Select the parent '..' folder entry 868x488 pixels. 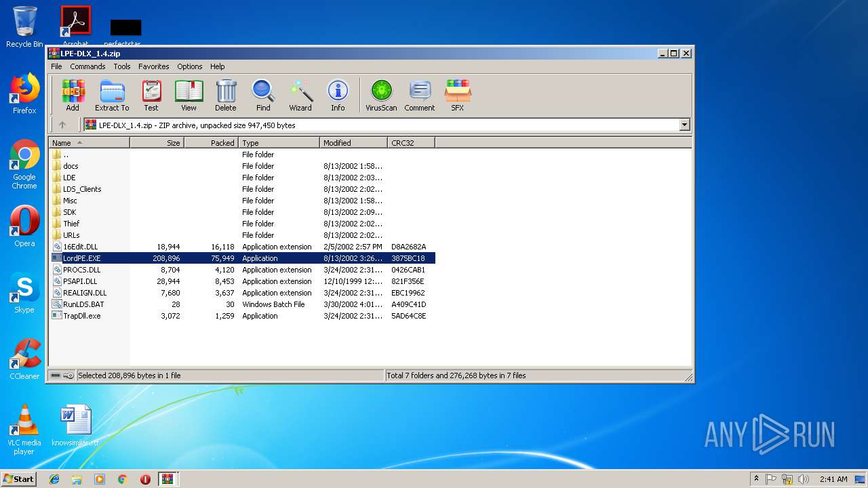[x=243, y=155]
